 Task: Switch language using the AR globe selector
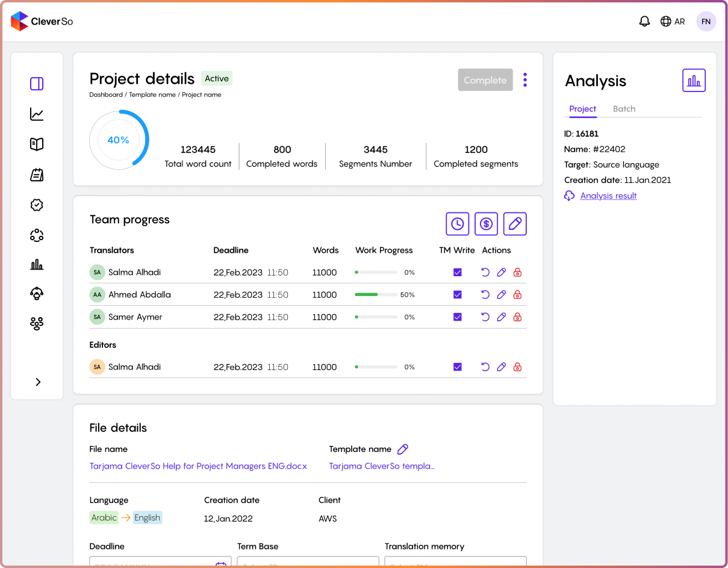click(x=673, y=22)
